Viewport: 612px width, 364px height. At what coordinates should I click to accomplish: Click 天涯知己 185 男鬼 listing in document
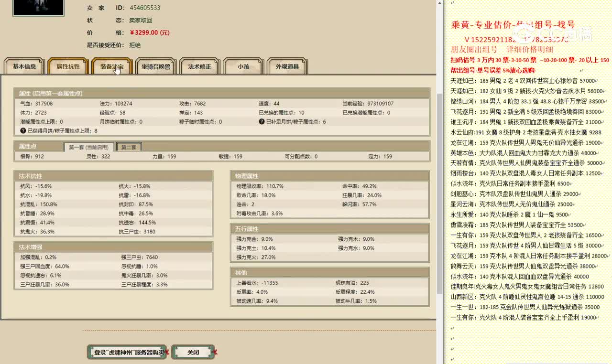coord(525,81)
